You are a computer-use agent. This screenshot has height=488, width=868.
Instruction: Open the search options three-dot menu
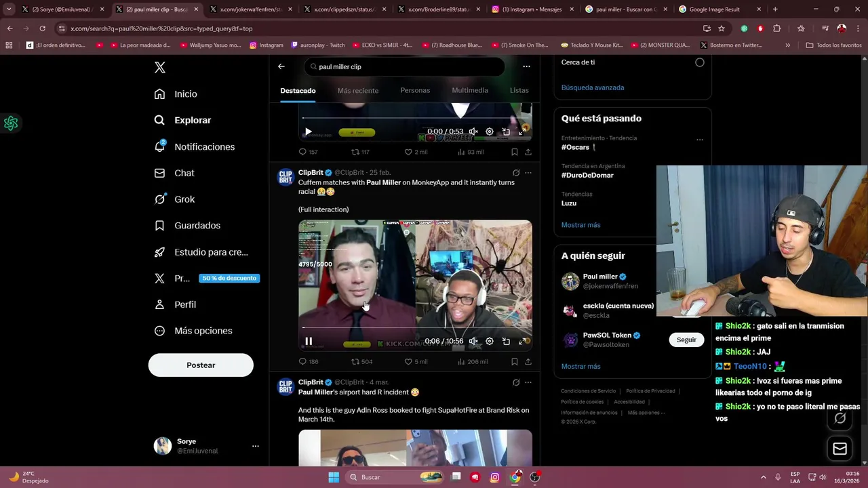[526, 66]
